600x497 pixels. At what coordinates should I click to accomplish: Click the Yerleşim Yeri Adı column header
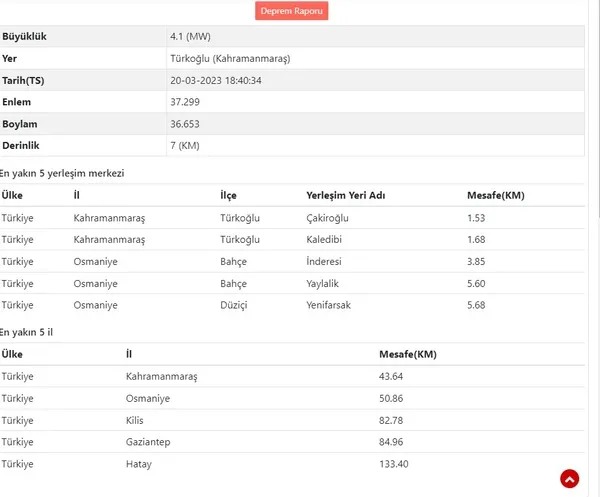[x=346, y=196]
